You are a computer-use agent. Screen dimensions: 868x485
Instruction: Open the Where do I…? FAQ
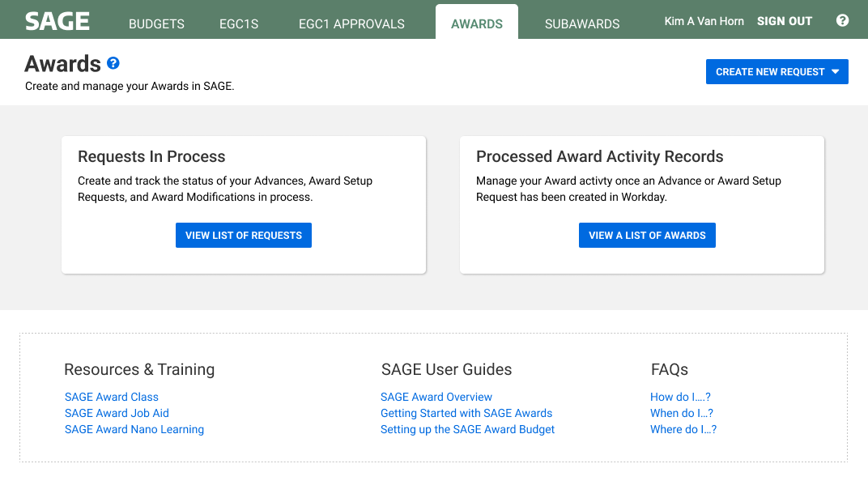click(x=683, y=429)
